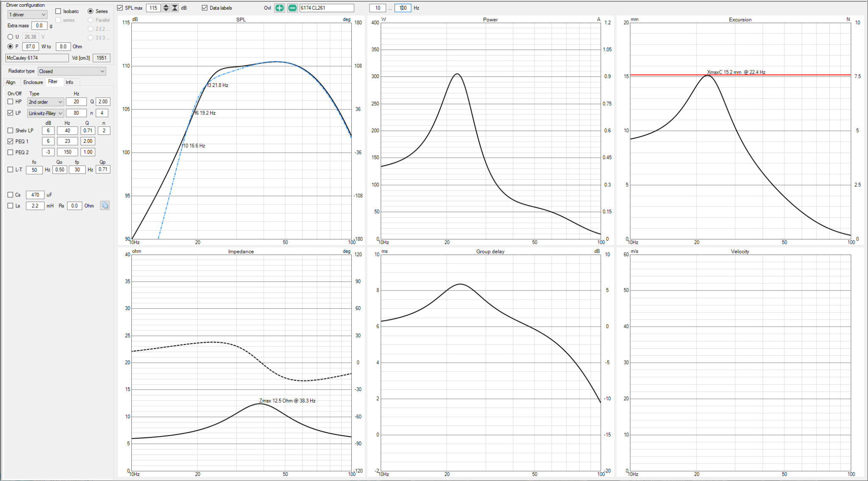The height and width of the screenshot is (481, 868).
Task: Click the impedance field 8.0 Ohm
Action: pyautogui.click(x=63, y=47)
